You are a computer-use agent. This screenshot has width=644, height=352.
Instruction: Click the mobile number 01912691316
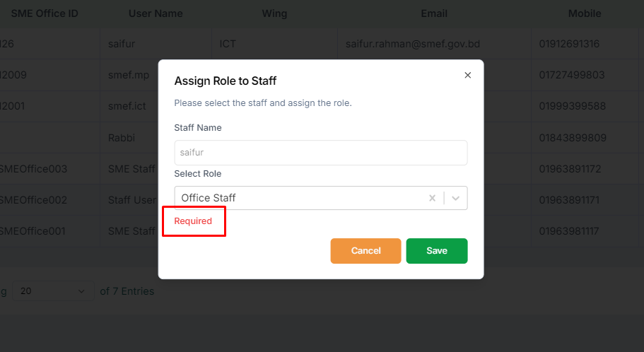tap(569, 44)
